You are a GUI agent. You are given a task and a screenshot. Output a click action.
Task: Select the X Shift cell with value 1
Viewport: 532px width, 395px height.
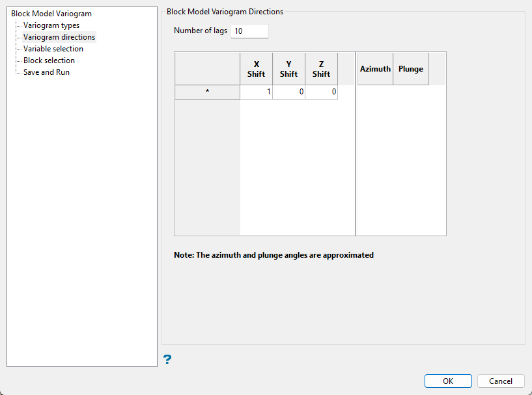(x=256, y=92)
